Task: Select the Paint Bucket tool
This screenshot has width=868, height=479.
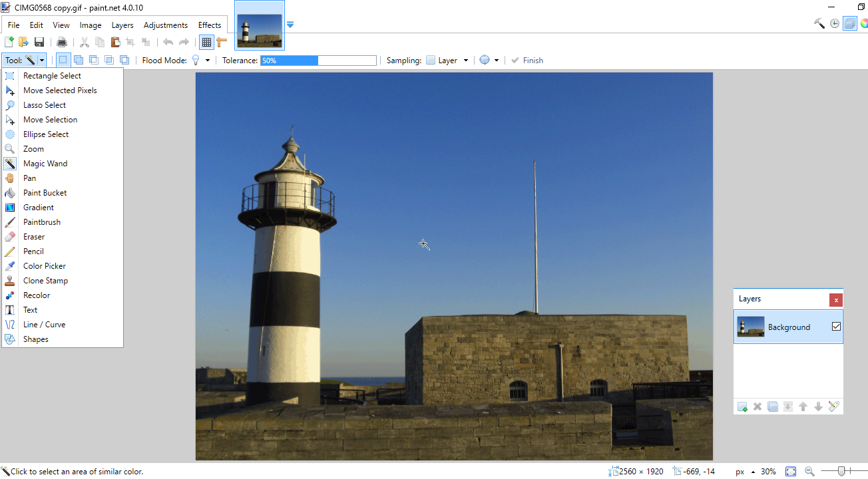Action: point(44,192)
